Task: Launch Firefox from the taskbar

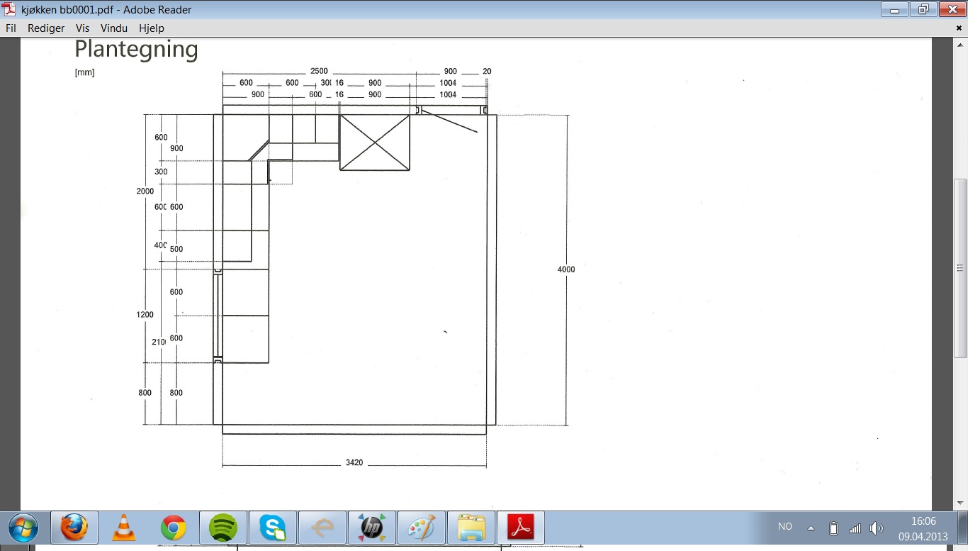Action: (74, 528)
